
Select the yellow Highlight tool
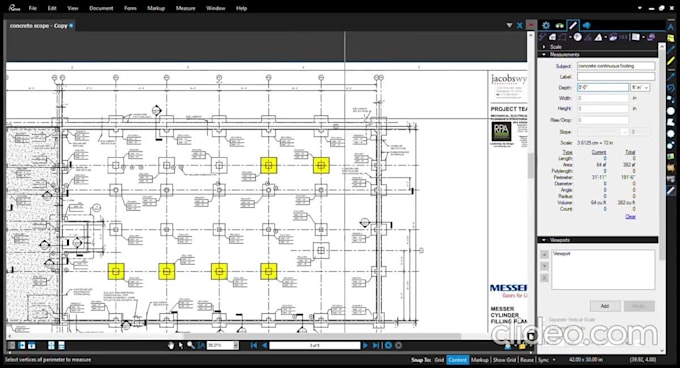[x=671, y=62]
